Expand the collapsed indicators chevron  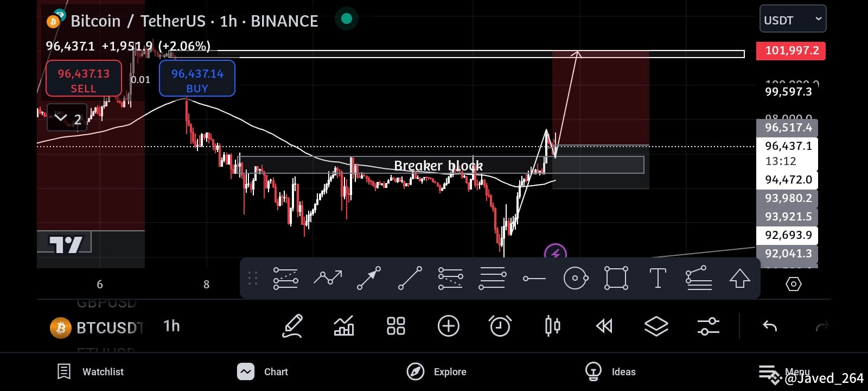point(67,117)
